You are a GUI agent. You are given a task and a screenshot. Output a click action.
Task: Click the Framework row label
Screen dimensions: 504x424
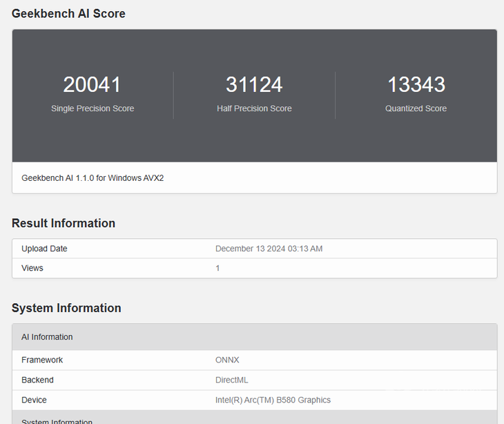[42, 360]
